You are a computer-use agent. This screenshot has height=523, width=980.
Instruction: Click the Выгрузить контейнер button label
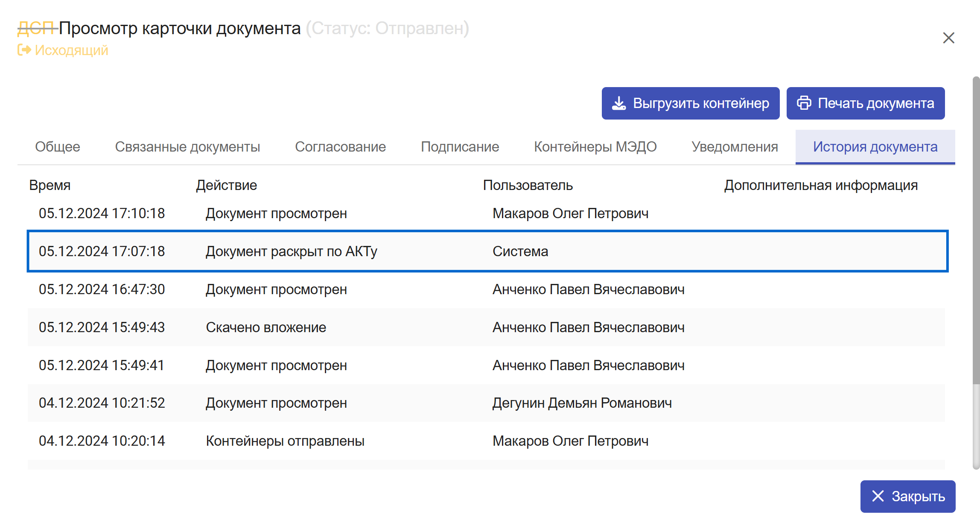coord(701,103)
